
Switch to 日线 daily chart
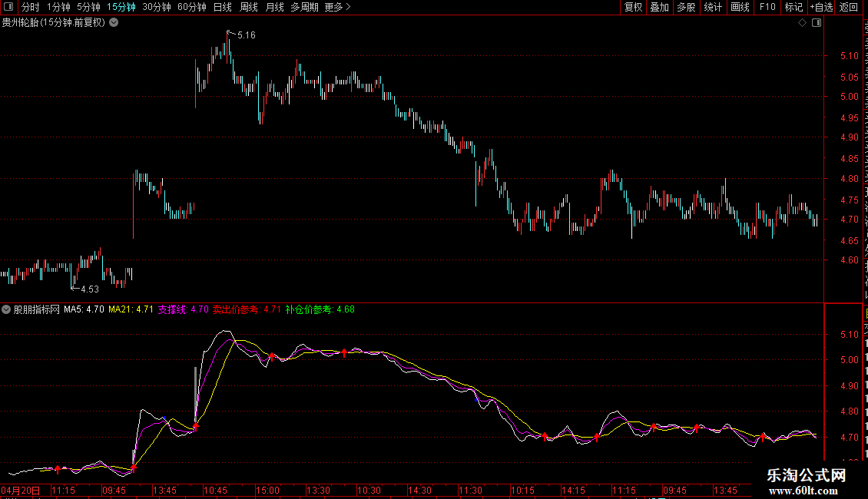pyautogui.click(x=223, y=7)
